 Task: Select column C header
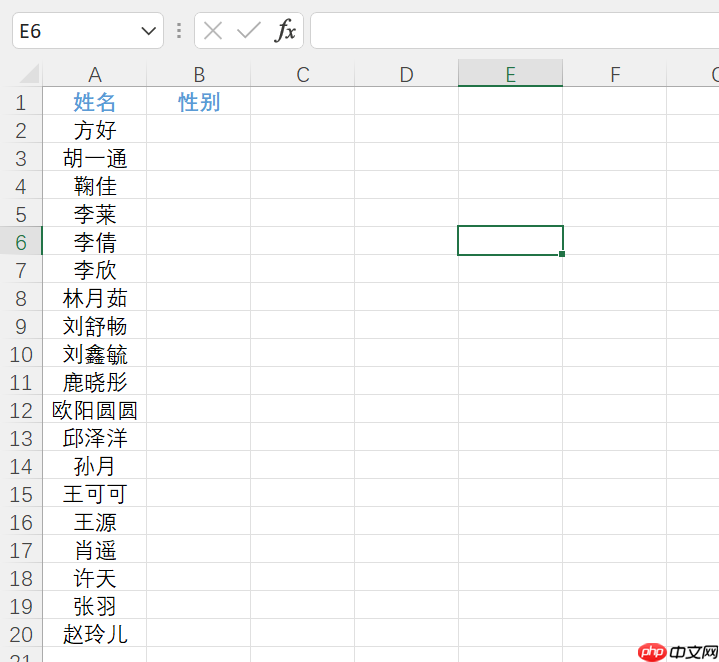coord(303,74)
